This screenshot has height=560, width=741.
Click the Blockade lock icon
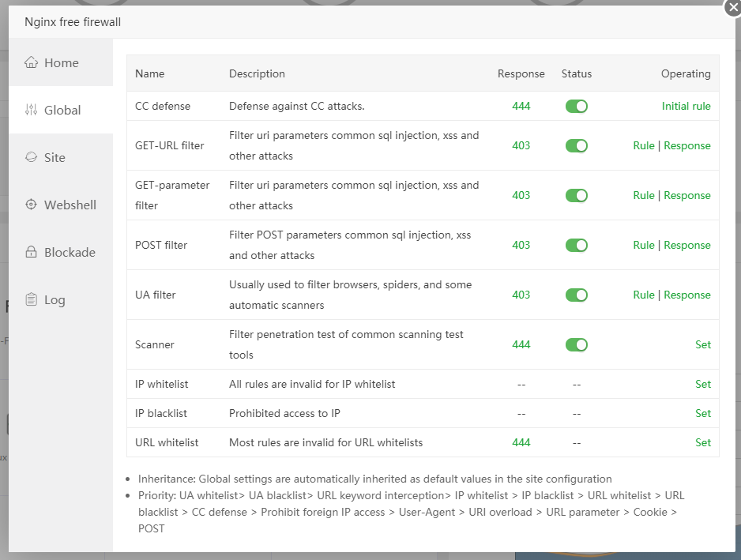[x=32, y=252]
